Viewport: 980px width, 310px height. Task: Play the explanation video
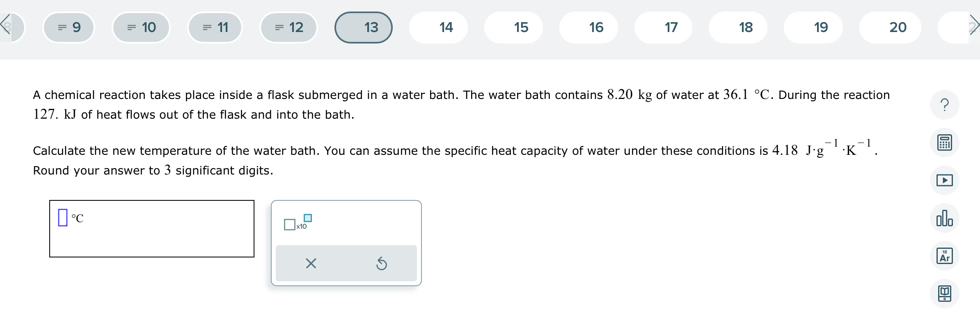tap(945, 180)
